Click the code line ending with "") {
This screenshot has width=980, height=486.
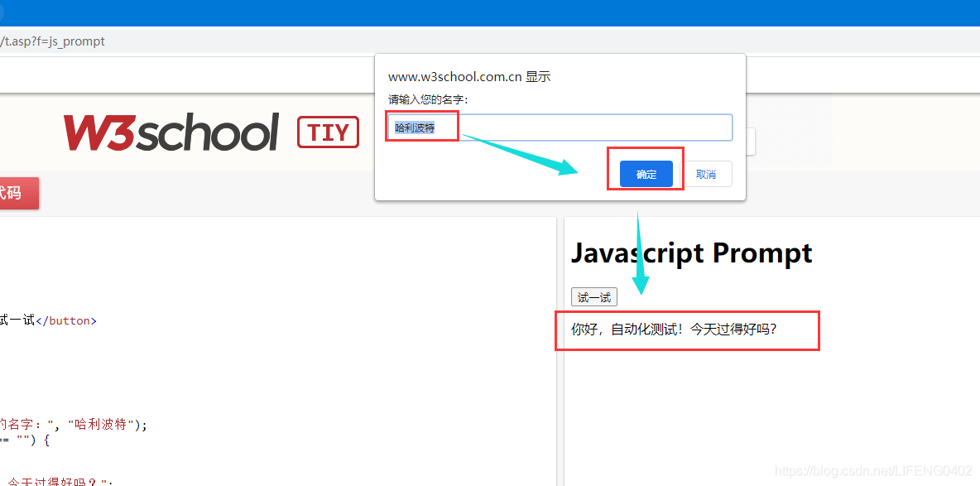point(24,440)
